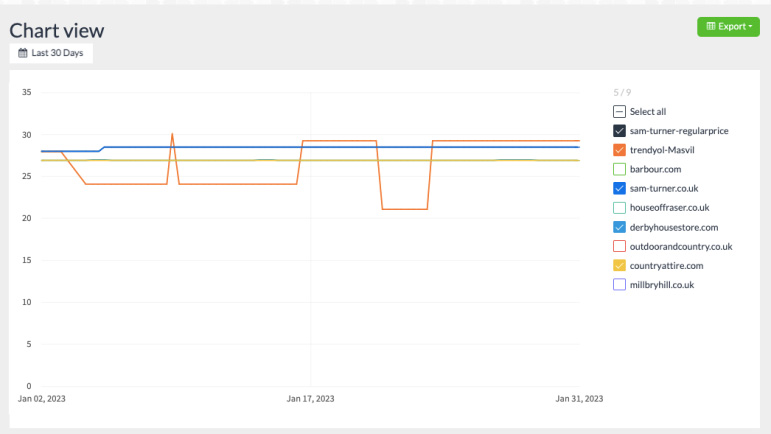This screenshot has height=434, width=771.
Task: Show the outdoorandcountry.co.uk series checkbox
Action: click(x=619, y=246)
